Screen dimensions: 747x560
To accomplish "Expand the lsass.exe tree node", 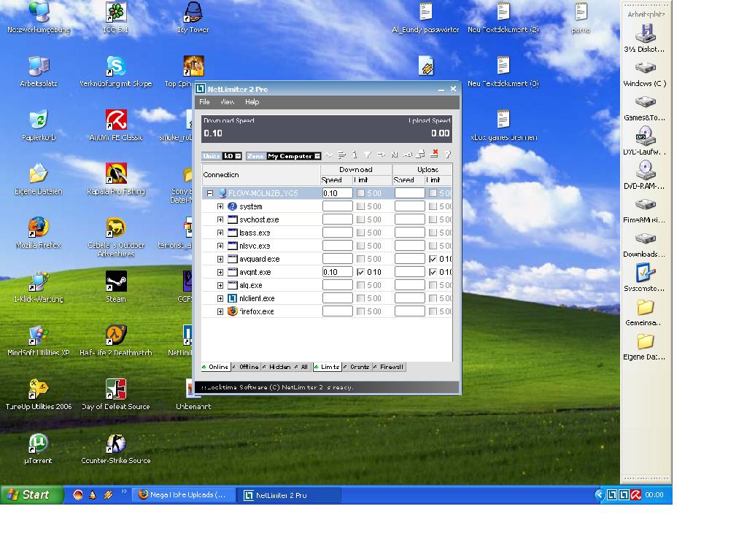I will coord(220,233).
